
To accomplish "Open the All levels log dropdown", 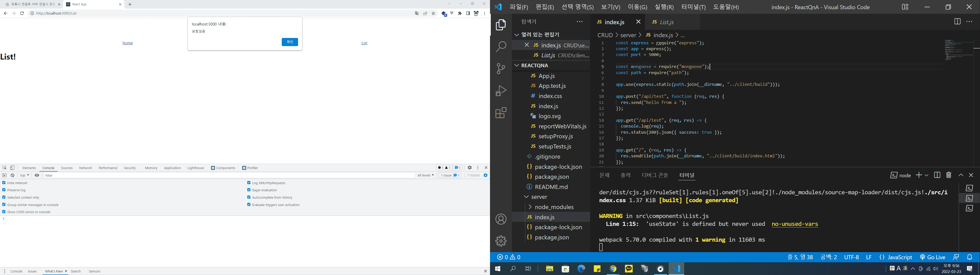I will click(425, 175).
